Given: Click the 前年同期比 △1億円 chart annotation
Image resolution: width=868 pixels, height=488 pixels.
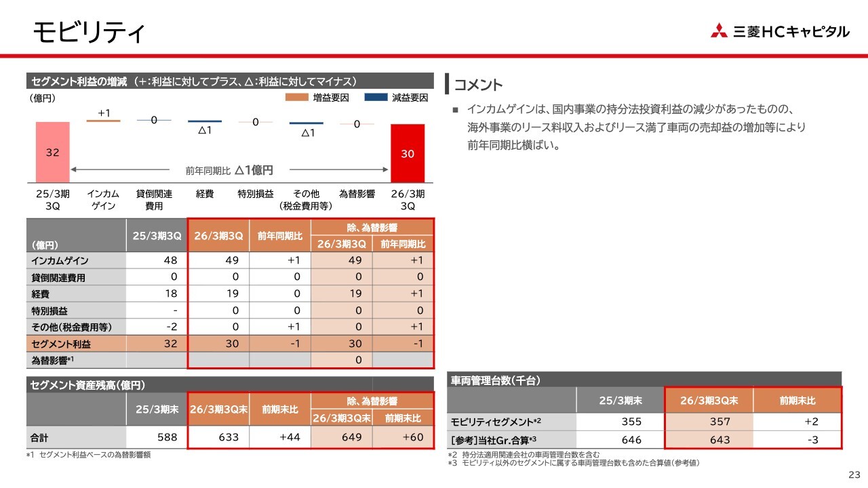Looking at the screenshot, I should pos(229,170).
